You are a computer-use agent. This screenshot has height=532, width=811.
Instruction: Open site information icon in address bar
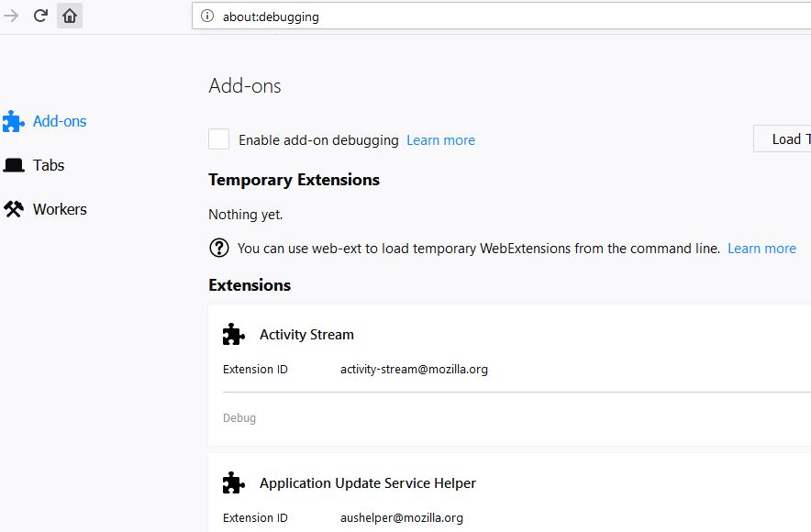click(x=207, y=16)
